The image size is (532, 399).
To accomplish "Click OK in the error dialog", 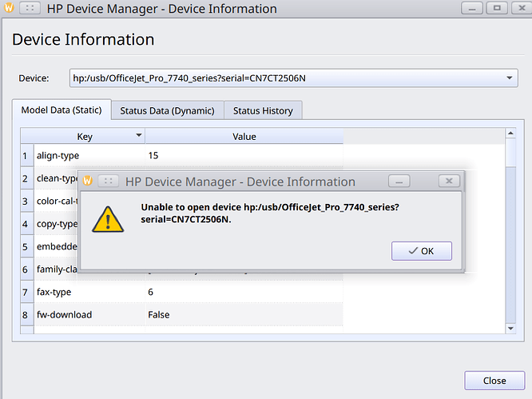I will click(x=422, y=251).
